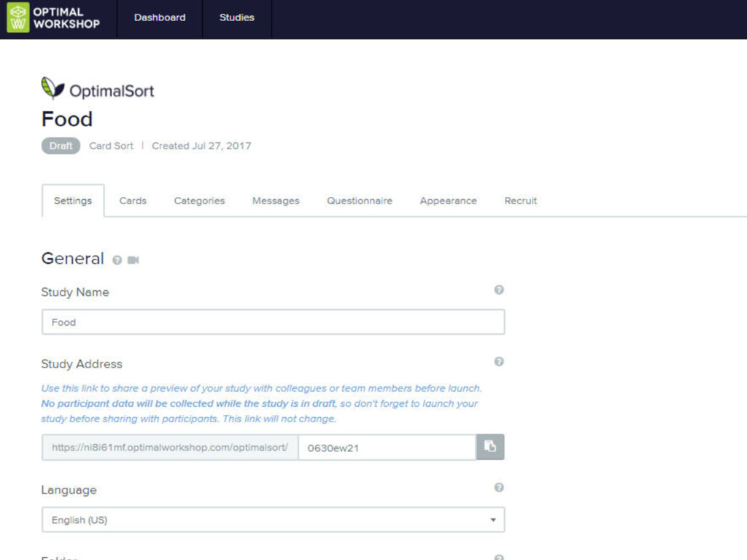Copy the study address link
This screenshot has width=747, height=560.
click(x=490, y=447)
